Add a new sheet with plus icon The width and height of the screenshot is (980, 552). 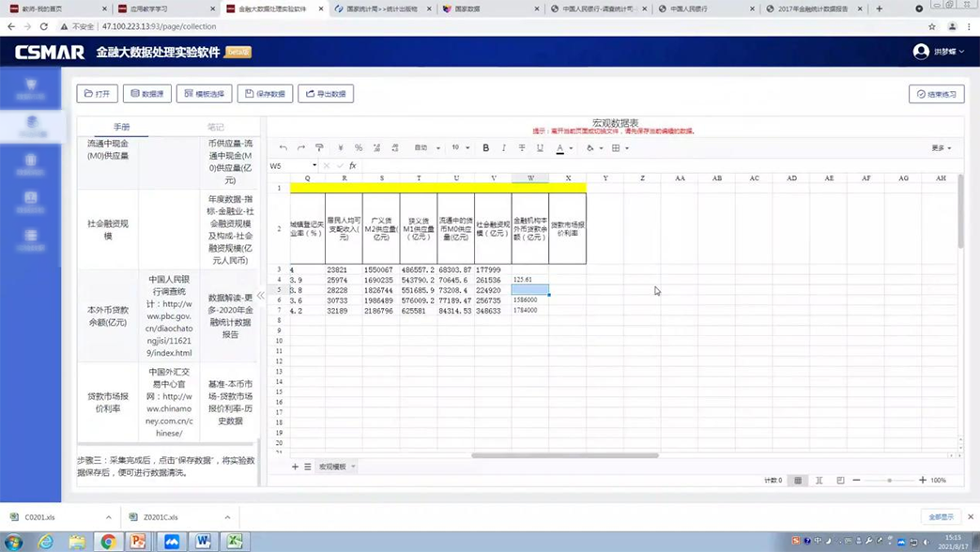click(295, 467)
